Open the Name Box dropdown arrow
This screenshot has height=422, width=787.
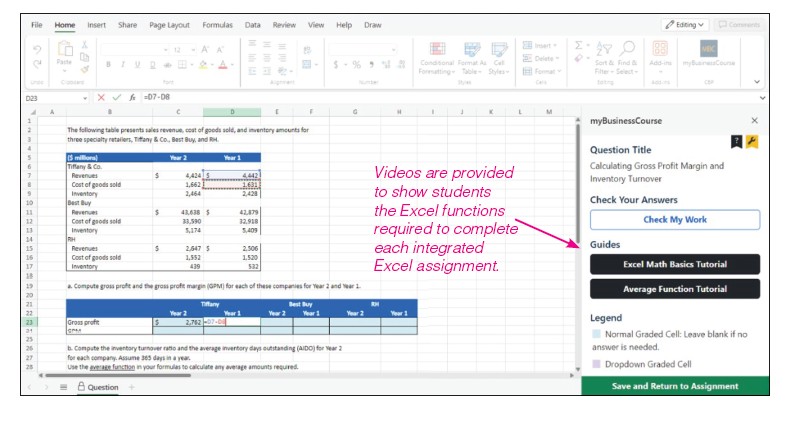click(84, 97)
